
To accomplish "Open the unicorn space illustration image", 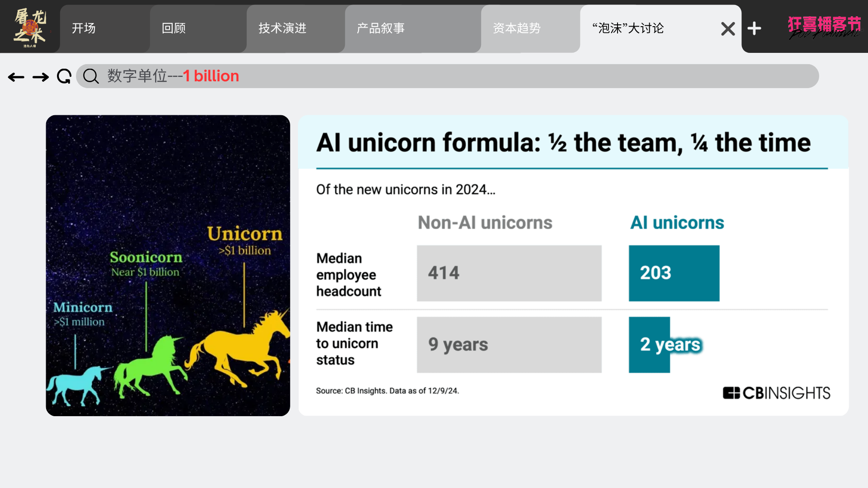I will 168,265.
